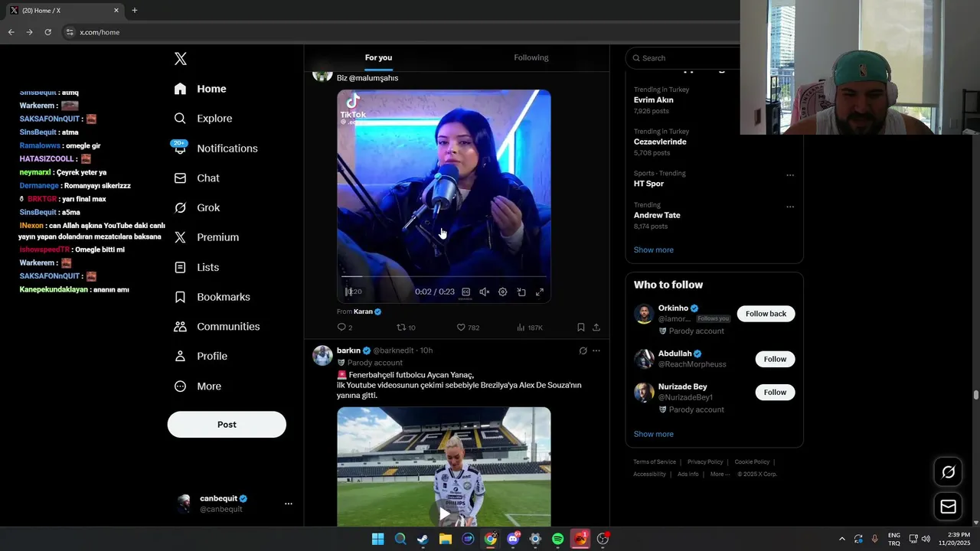Enter video fullscreen mode

540,292
